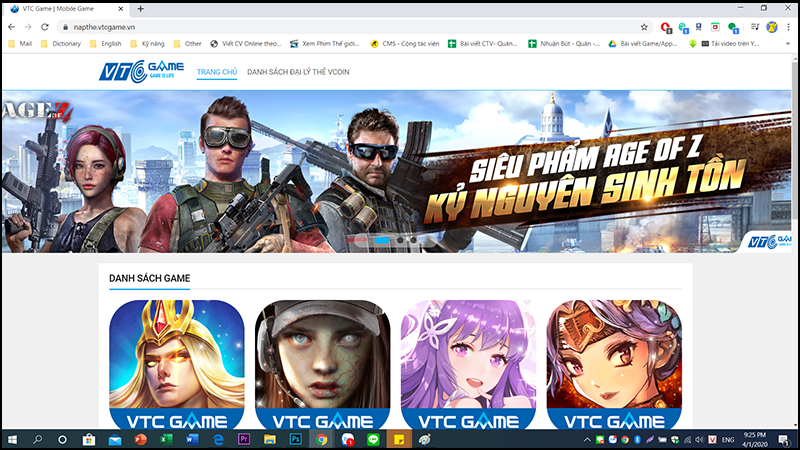Open the LINE app in the taskbar
The height and width of the screenshot is (450, 800).
(x=373, y=439)
